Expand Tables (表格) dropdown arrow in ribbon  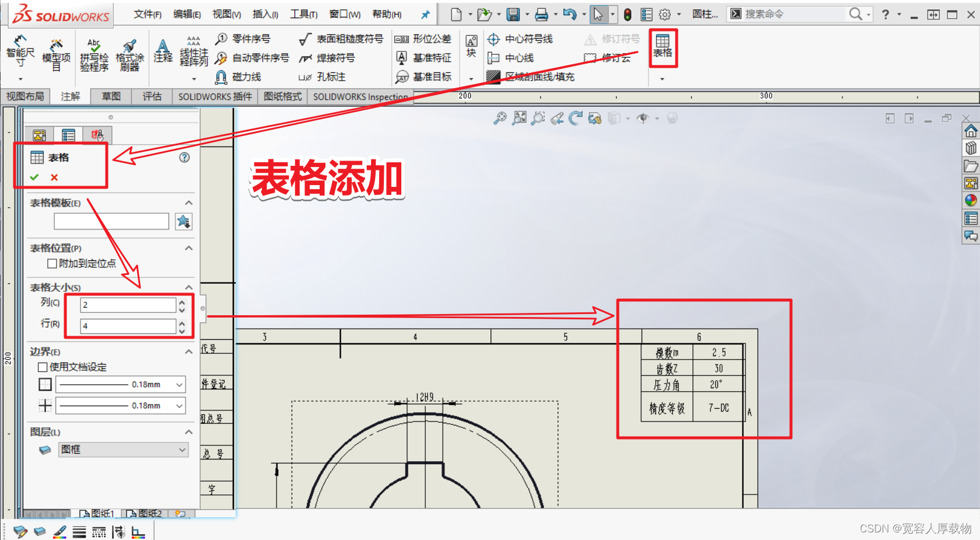(662, 79)
